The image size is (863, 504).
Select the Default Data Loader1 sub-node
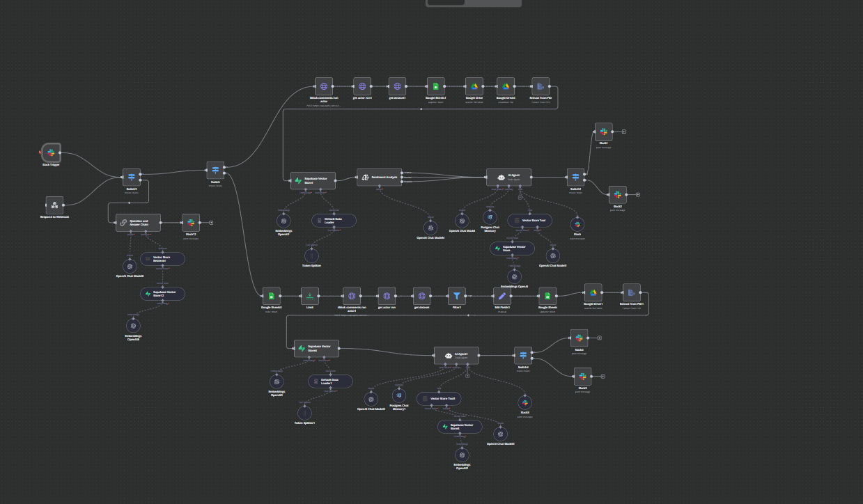330,381
